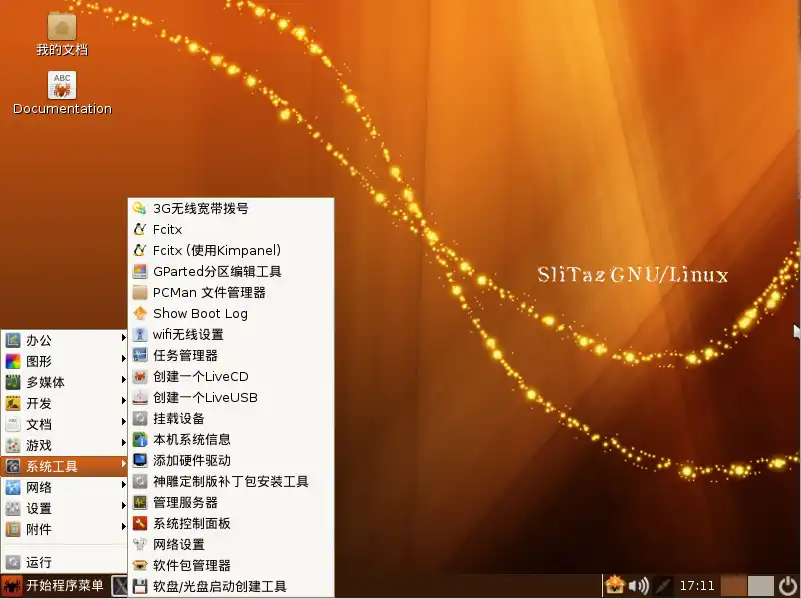Open the Documentation desktop icon
The width and height of the screenshot is (801, 599).
[62, 93]
